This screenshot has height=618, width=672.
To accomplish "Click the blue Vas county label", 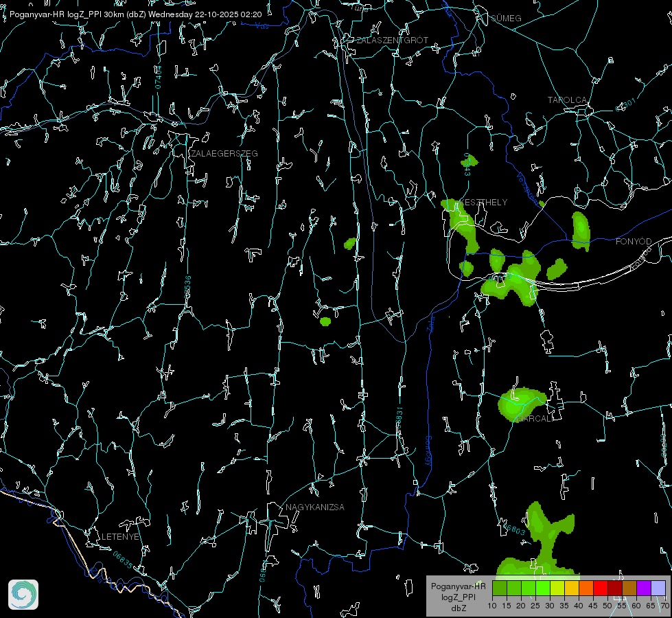I will (262, 26).
